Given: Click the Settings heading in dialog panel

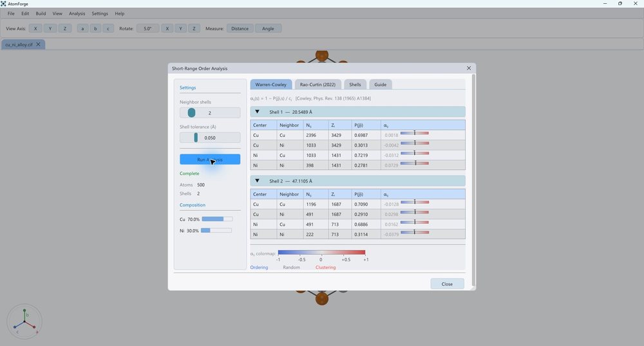Looking at the screenshot, I should (187, 87).
